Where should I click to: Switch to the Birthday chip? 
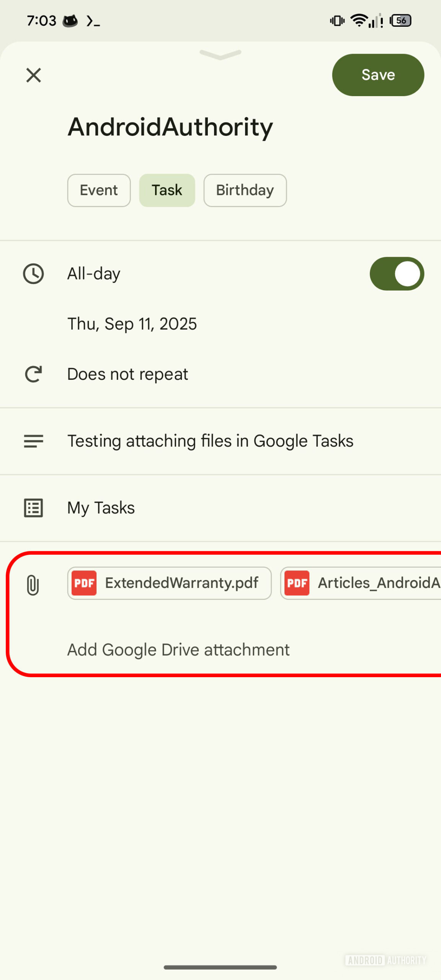tap(245, 190)
